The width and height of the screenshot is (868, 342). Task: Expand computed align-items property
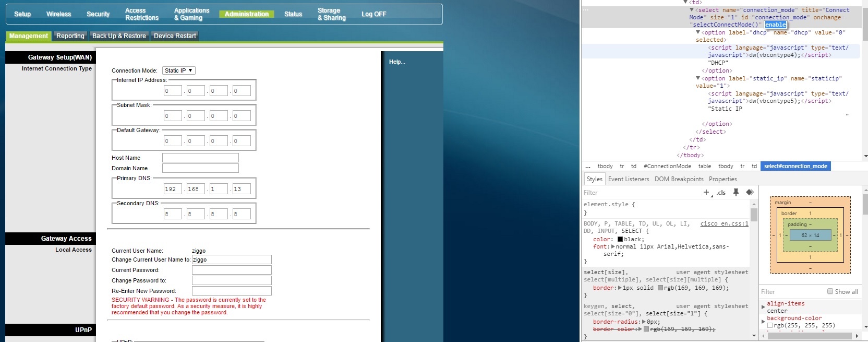pos(763,307)
